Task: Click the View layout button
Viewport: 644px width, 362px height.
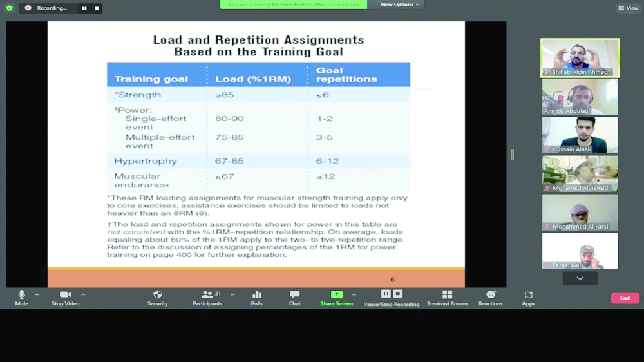Action: tap(629, 8)
